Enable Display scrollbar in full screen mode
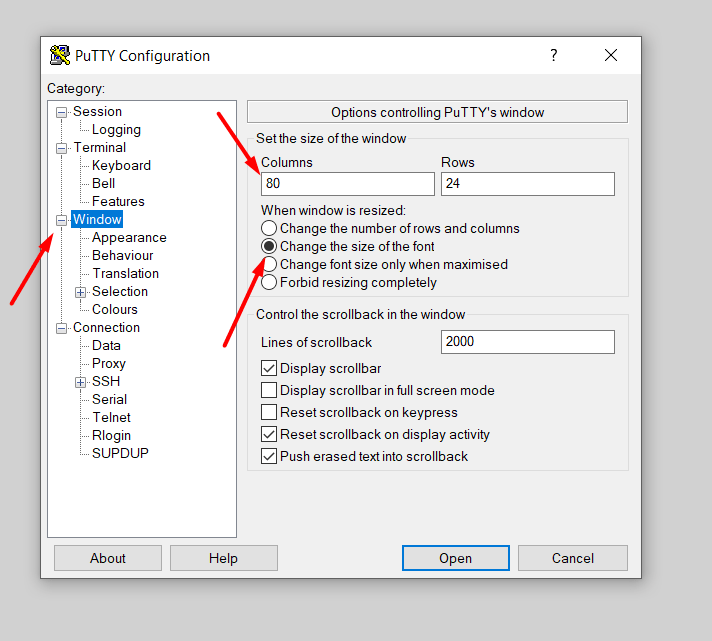The width and height of the screenshot is (712, 641). [x=269, y=390]
